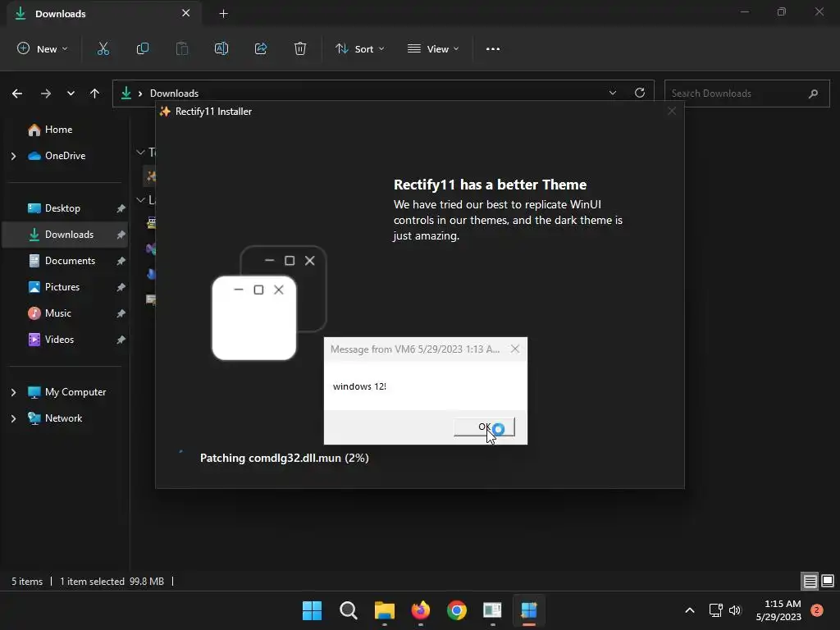This screenshot has width=840, height=630.
Task: Expand the OneDrive tree node
Action: pyautogui.click(x=13, y=156)
